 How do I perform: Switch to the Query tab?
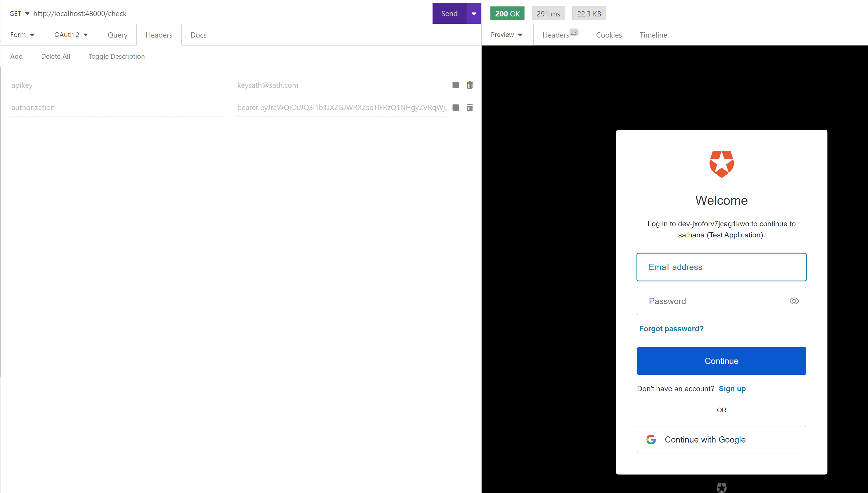[117, 35]
